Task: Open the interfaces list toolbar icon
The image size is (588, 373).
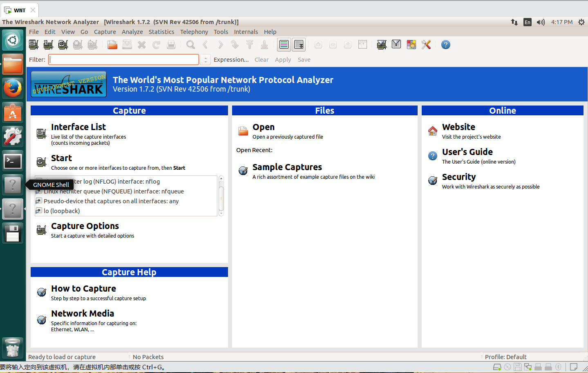Action: [34, 45]
